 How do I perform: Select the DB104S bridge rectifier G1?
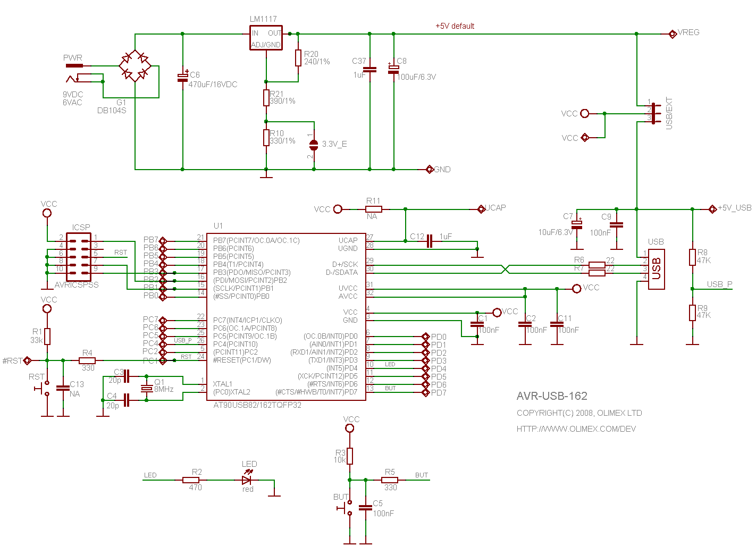(135, 66)
